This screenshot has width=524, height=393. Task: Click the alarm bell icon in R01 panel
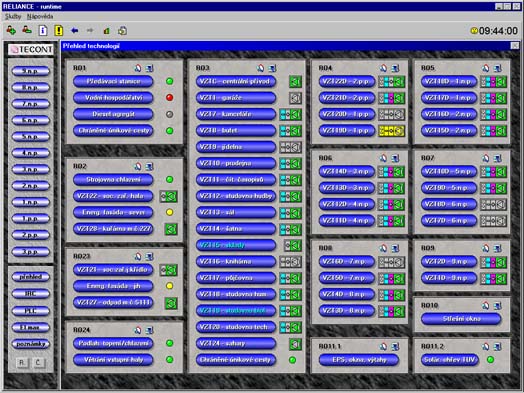pyautogui.click(x=138, y=68)
